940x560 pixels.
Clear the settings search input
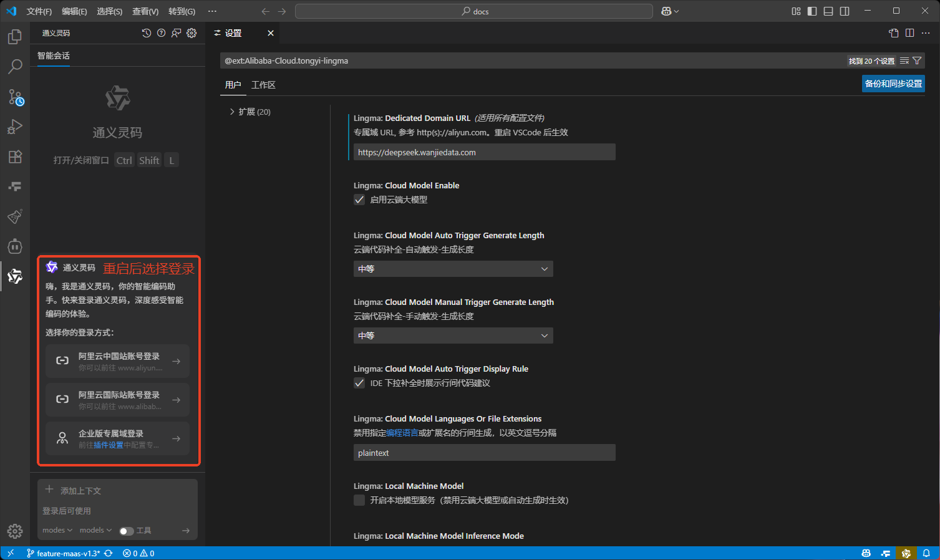(904, 60)
